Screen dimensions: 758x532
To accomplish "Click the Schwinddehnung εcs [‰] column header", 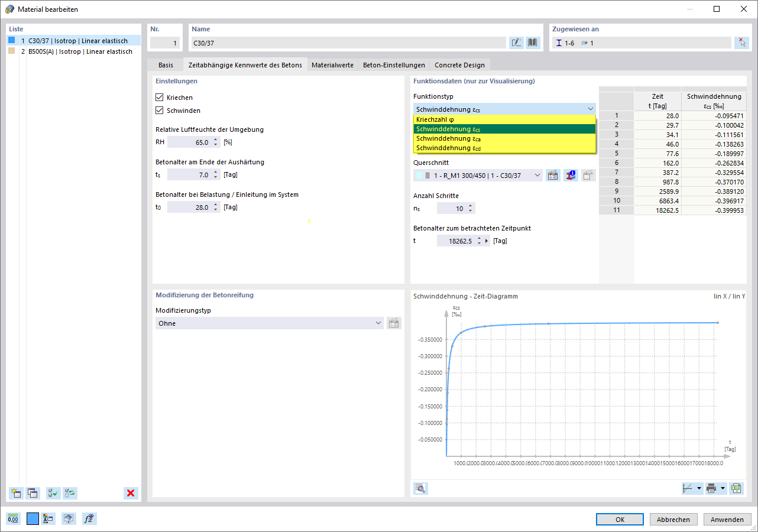I will (714, 101).
